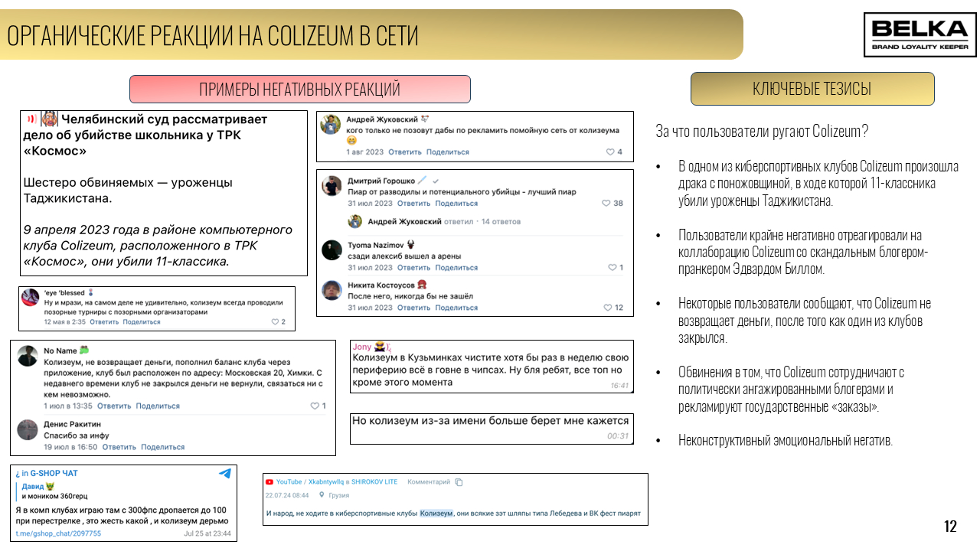The width and height of the screenshot is (980, 551).
Task: Click the Telegram icon in G-SHOP ЧАТ card
Action: click(224, 474)
